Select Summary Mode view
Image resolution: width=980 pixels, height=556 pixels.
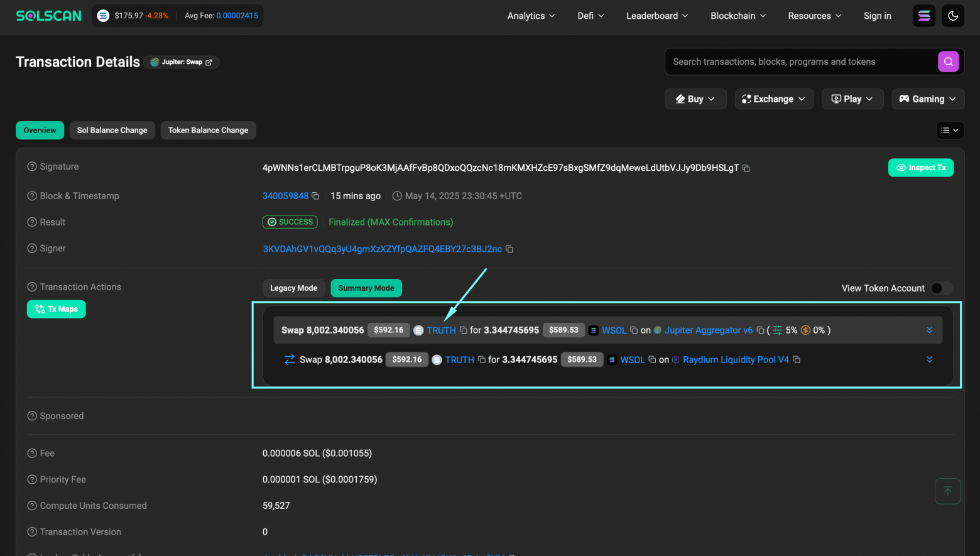366,288
